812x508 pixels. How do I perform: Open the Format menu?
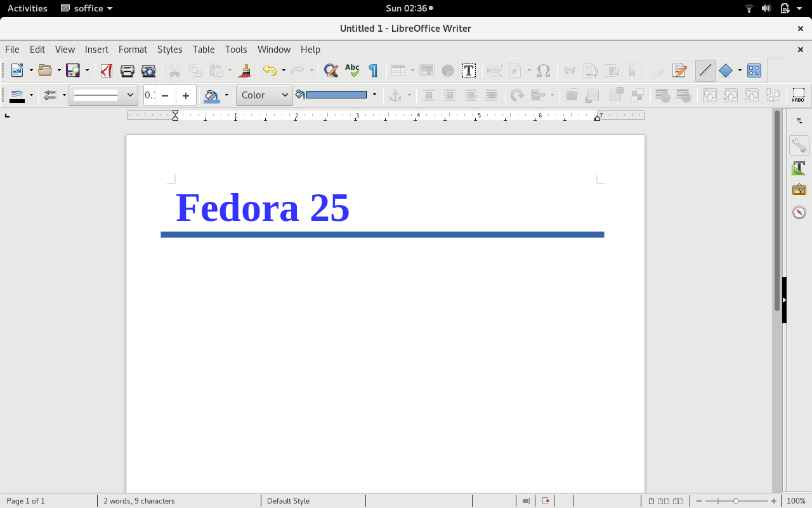point(133,50)
